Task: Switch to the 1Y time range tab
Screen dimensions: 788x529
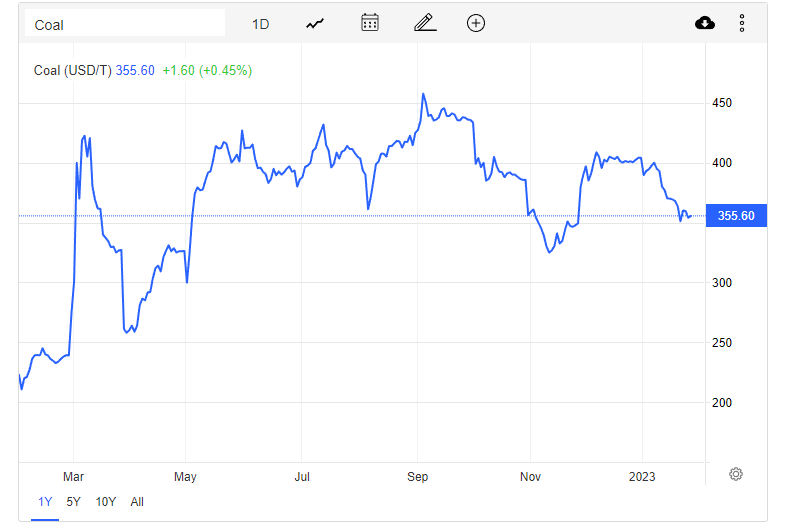Action: pos(44,502)
